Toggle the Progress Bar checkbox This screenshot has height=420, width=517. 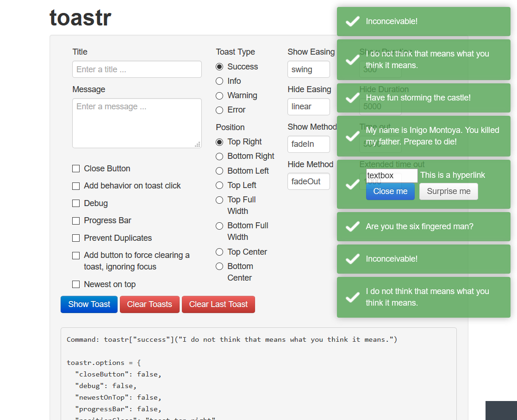76,221
